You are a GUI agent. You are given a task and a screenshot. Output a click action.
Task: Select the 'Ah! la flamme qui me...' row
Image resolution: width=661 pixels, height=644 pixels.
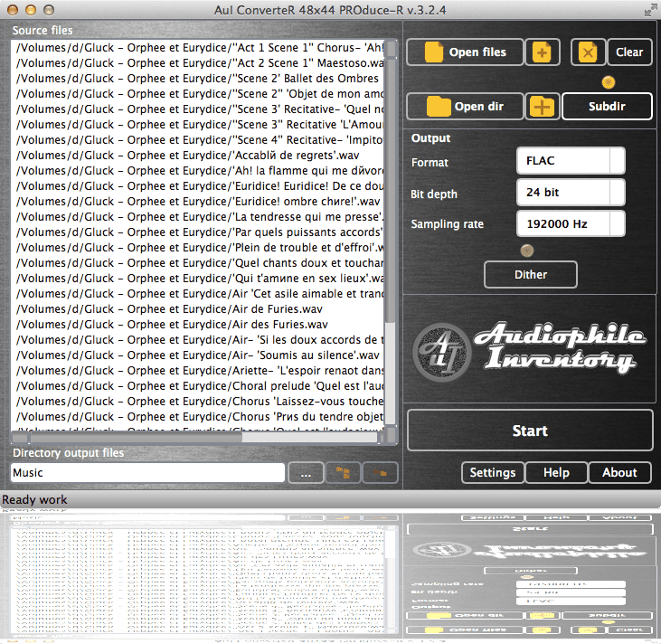coord(197,171)
